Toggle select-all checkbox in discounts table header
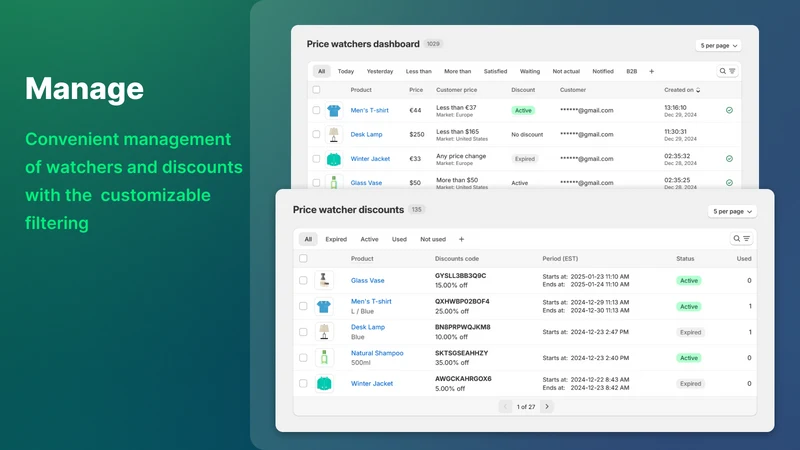Viewport: 800px width, 450px height. 303,258
